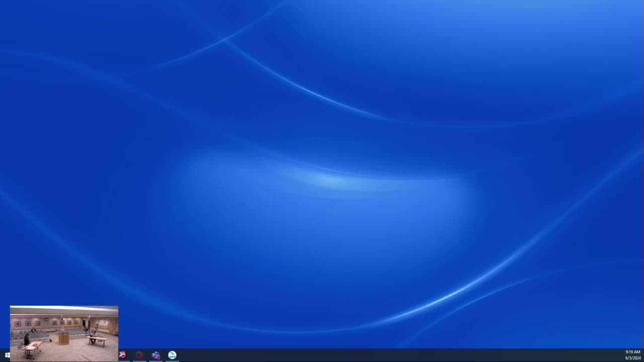Open the red BD app in taskbar
This screenshot has height=362, width=644.
tap(123, 355)
